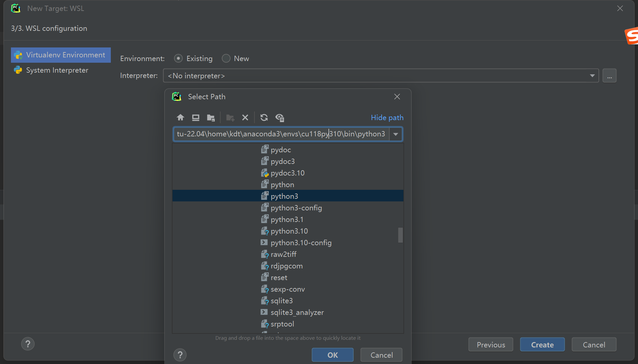638x364 pixels.
Task: Select the New environment radio button
Action: pyautogui.click(x=226, y=58)
